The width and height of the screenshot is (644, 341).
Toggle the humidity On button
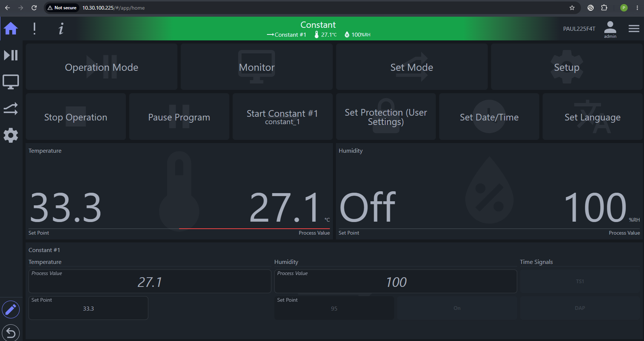(x=457, y=308)
